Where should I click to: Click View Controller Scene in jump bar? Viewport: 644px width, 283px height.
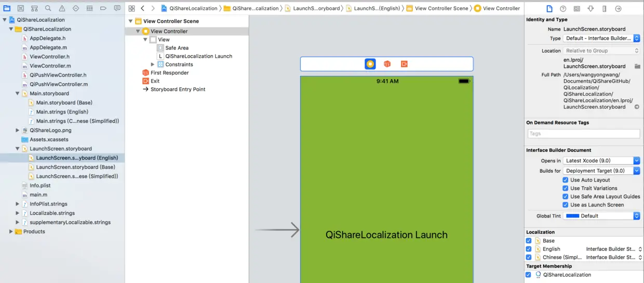438,8
